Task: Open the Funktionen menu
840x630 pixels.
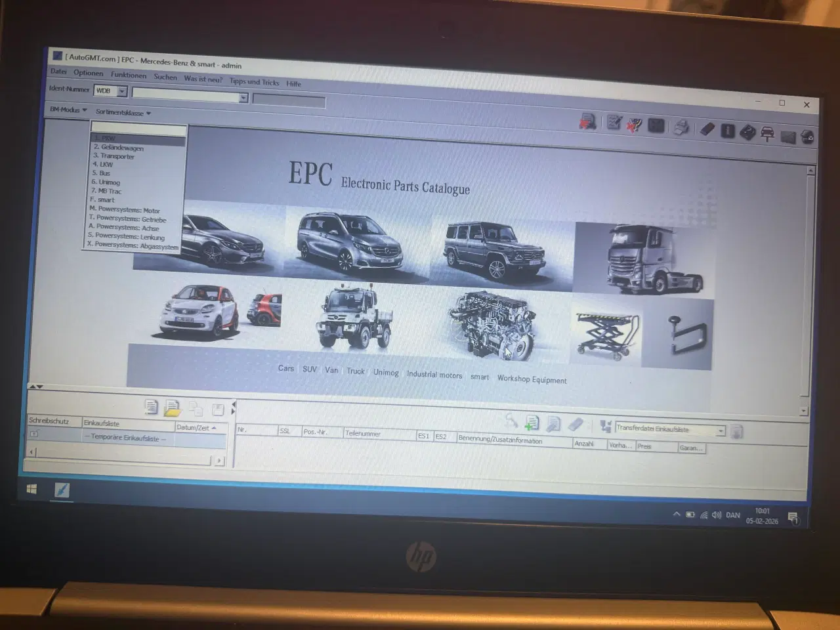Action: (129, 75)
